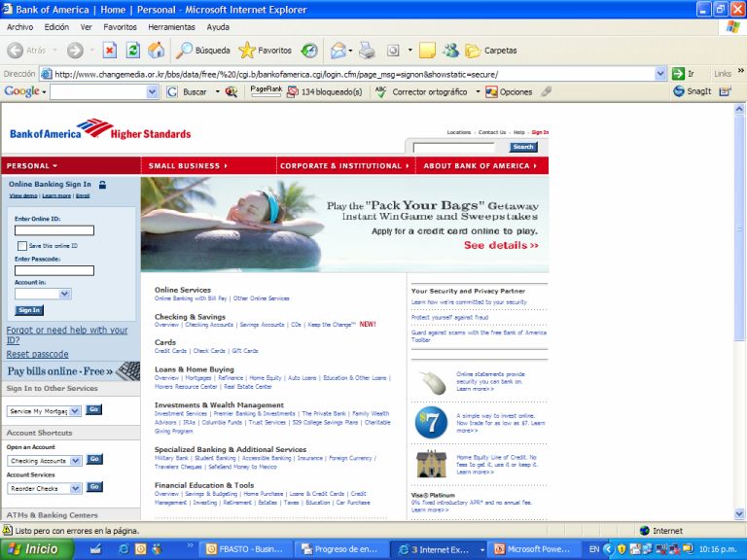Expand the Back button history arrow
This screenshot has width=747, height=560.
click(x=54, y=50)
